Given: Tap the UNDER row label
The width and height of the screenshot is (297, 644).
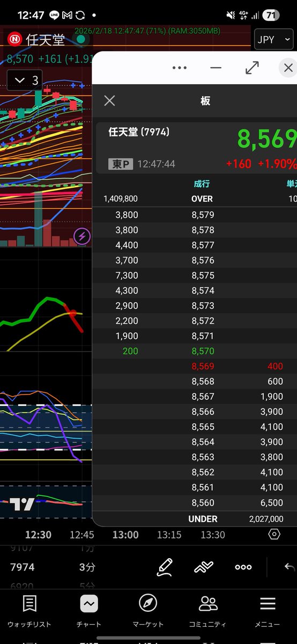Looking at the screenshot, I should click(x=203, y=519).
